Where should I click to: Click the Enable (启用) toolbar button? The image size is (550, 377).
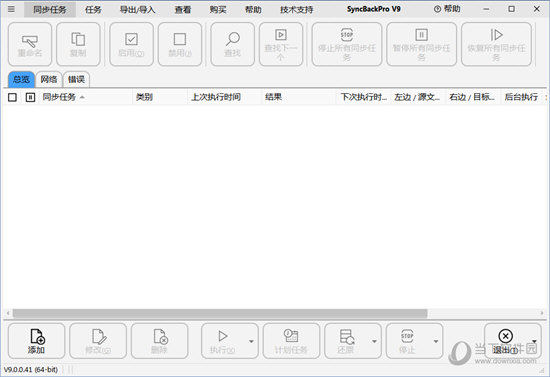point(131,45)
